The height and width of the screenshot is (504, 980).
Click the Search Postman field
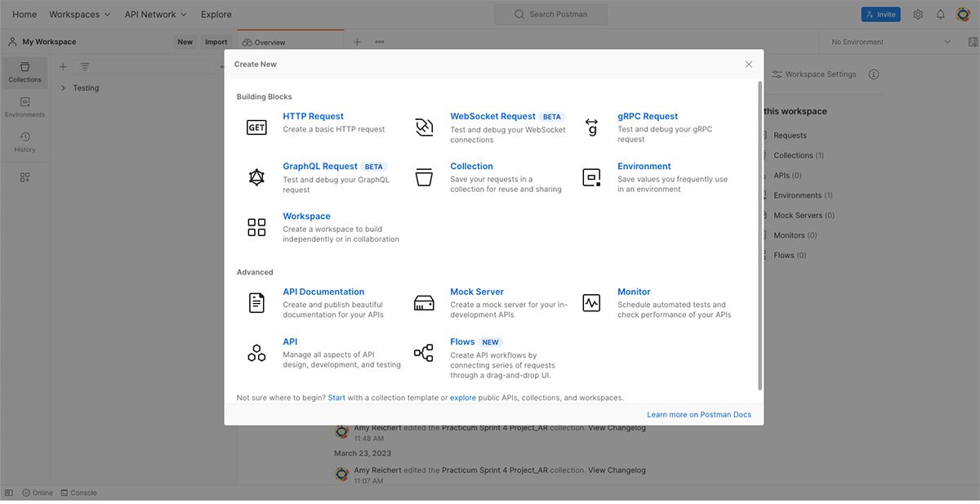551,15
